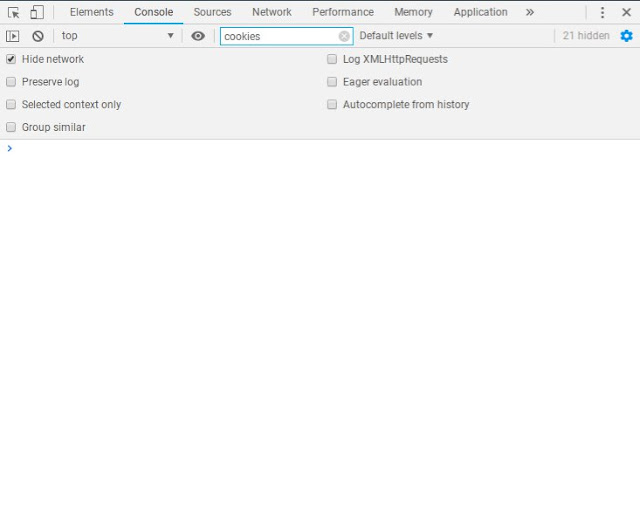Clear the cookies filter text

coord(344,36)
